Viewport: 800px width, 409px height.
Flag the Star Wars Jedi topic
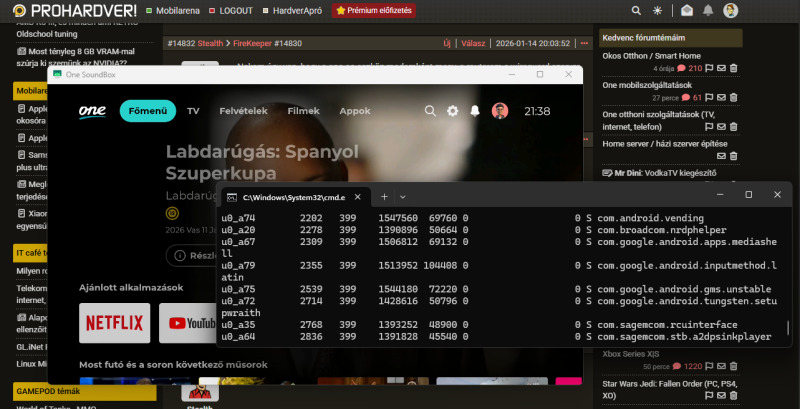pyautogui.click(x=709, y=395)
